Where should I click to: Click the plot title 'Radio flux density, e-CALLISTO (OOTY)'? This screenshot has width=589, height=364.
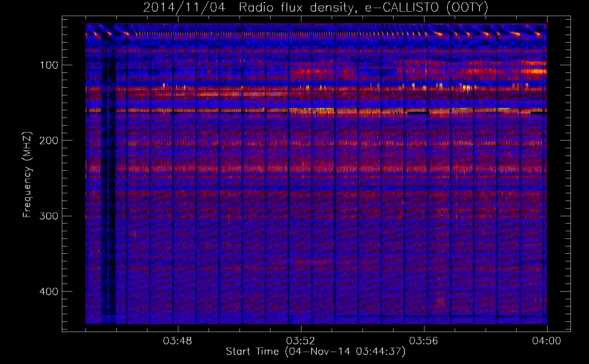pos(363,8)
